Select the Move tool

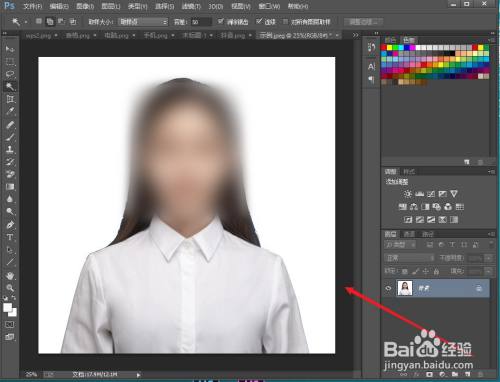[10, 49]
